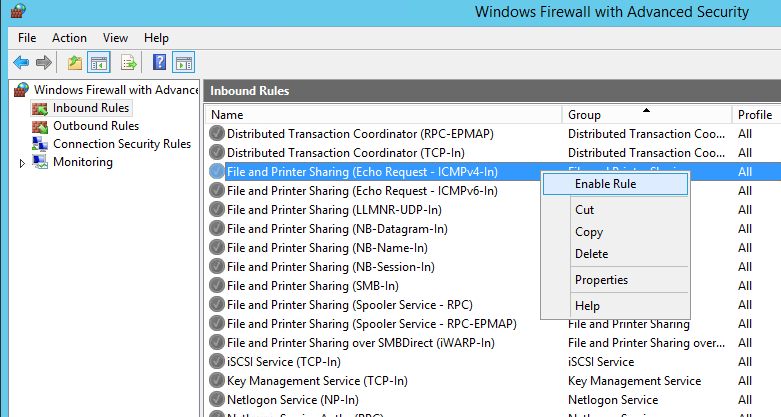The width and height of the screenshot is (781, 417).
Task: Select Outbound Rules in the tree
Action: tap(96, 126)
